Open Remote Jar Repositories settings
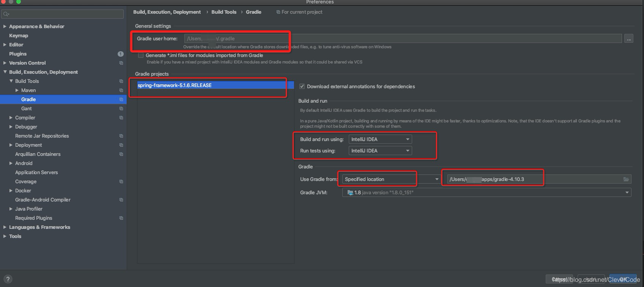Image resolution: width=644 pixels, height=287 pixels. pos(42,136)
